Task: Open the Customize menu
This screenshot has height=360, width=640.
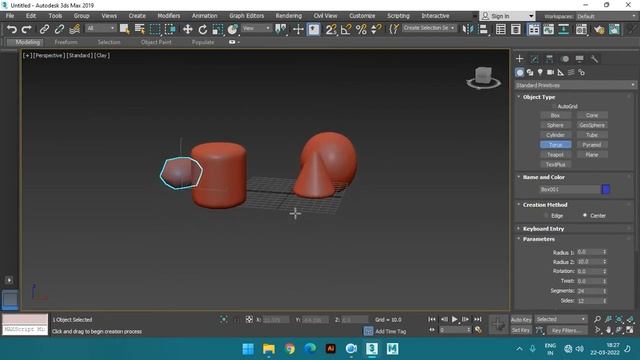Action: (362, 16)
